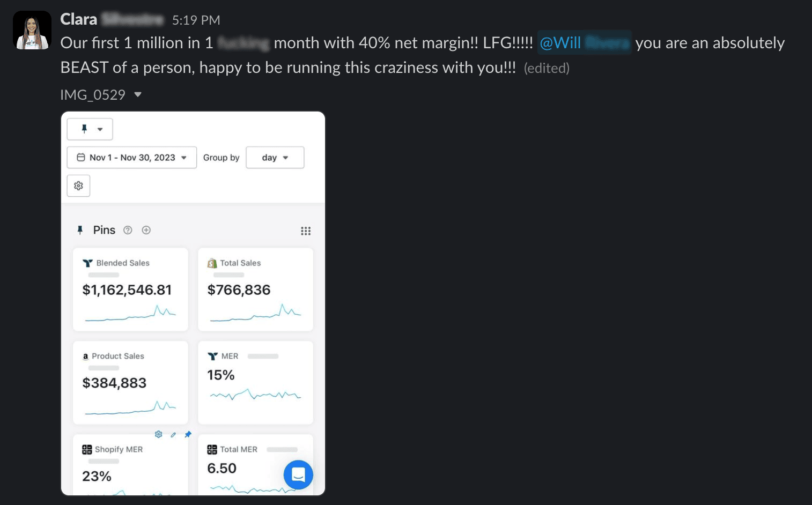812x505 pixels.
Task: Click the MER 15% metric card
Action: click(x=255, y=383)
